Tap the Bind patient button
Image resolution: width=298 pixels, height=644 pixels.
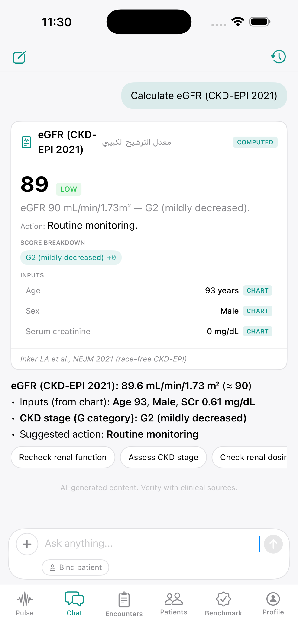pos(75,567)
